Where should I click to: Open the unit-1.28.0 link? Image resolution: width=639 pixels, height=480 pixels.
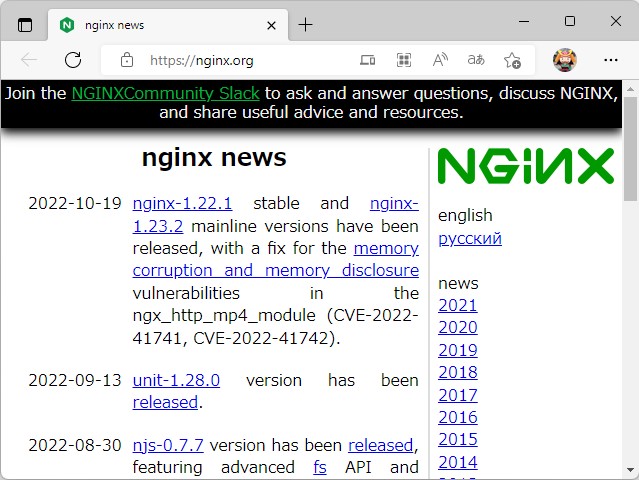pyautogui.click(x=176, y=381)
